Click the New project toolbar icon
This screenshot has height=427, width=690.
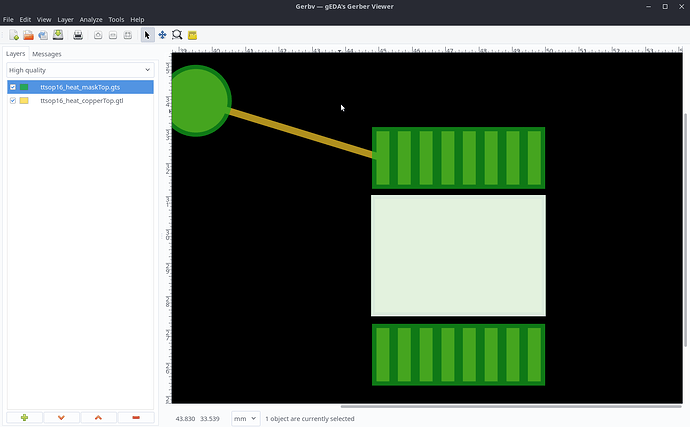coord(14,35)
